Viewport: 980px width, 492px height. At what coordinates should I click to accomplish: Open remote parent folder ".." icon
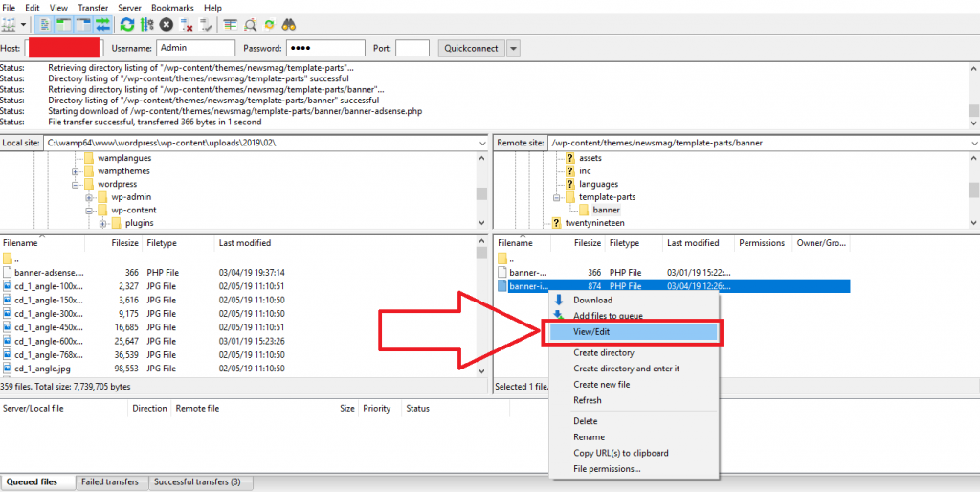[x=502, y=258]
